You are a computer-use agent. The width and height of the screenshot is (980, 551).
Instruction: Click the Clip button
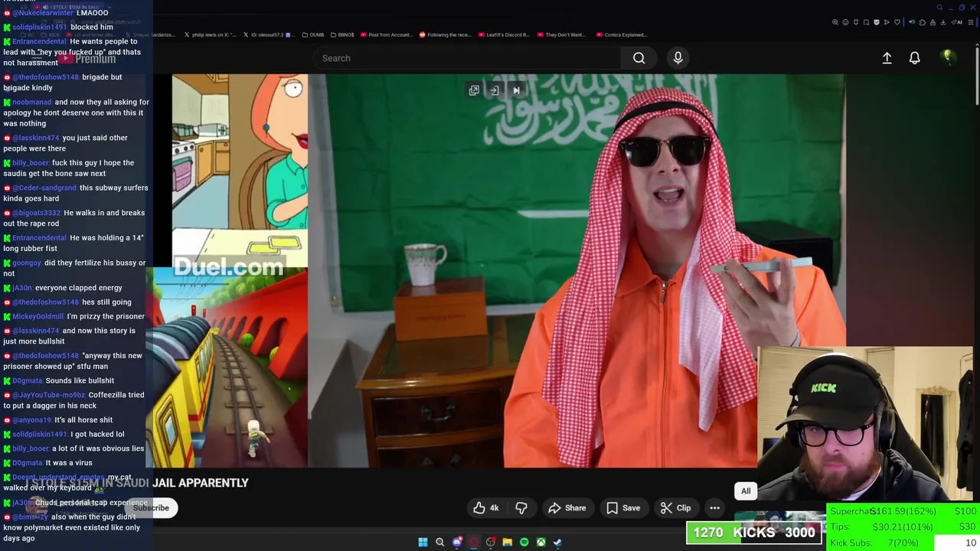675,508
